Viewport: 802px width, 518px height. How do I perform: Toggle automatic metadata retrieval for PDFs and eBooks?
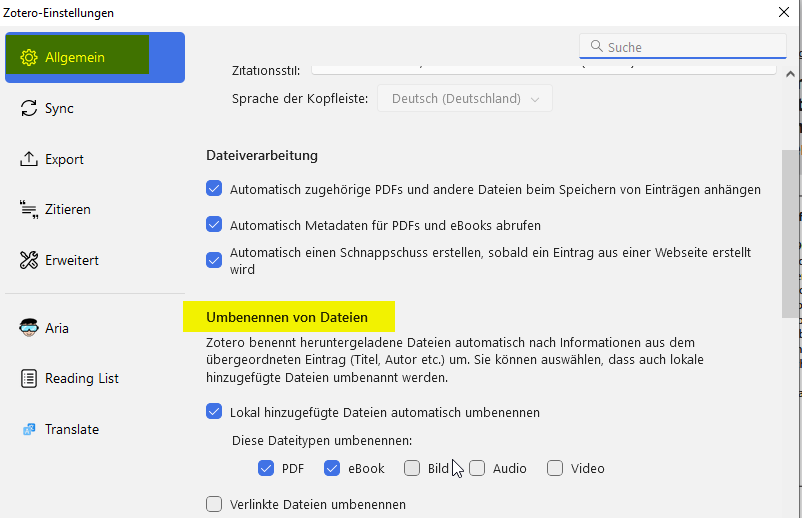click(214, 224)
